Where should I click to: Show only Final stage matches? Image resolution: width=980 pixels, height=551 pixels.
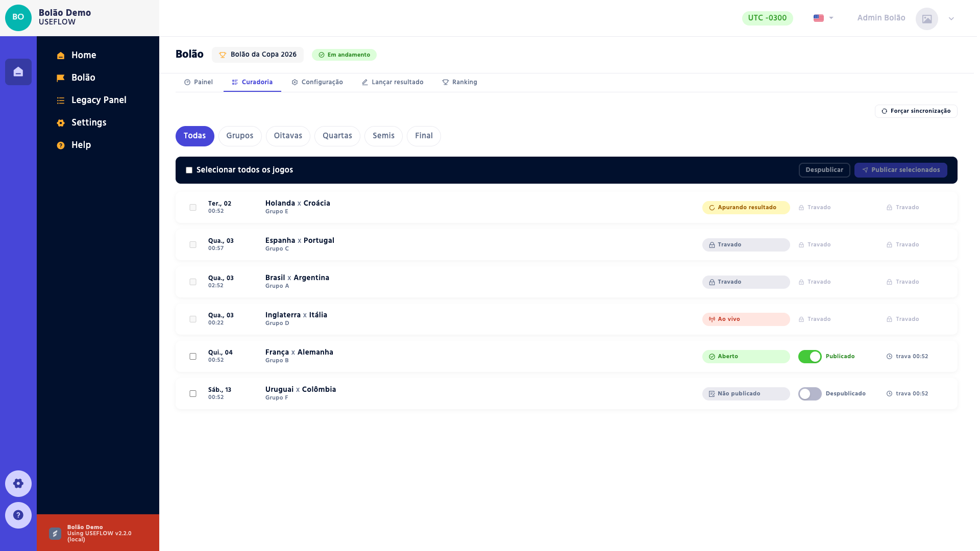point(424,136)
